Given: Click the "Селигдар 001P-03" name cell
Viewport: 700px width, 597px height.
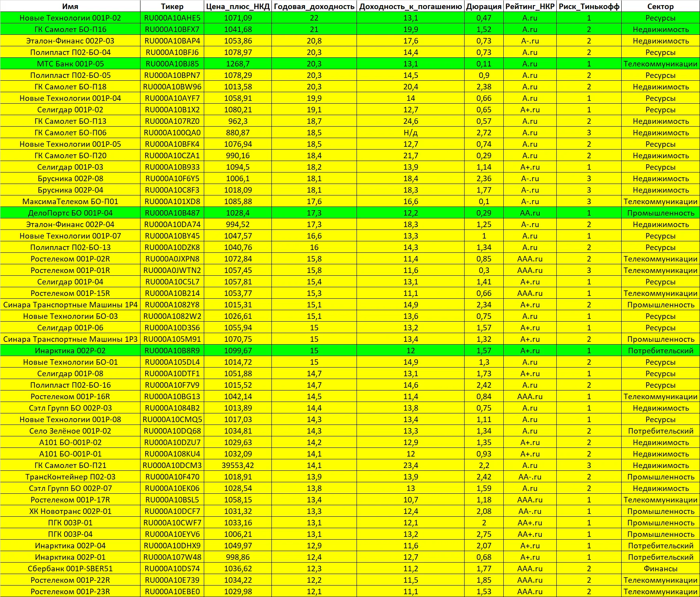Looking at the screenshot, I should click(x=70, y=167).
